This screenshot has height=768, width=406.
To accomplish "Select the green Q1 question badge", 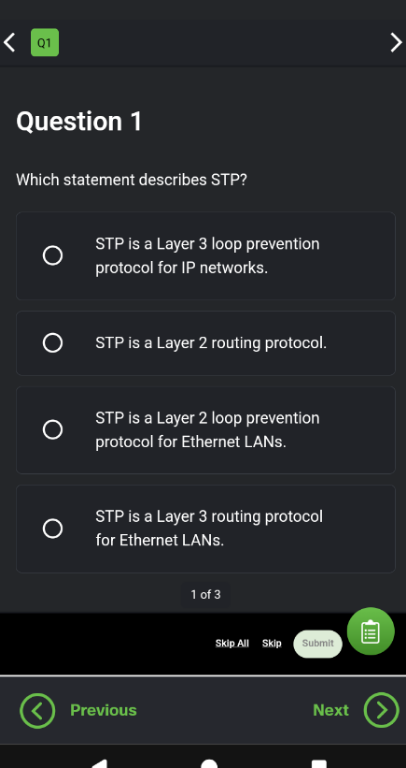I will click(x=45, y=43).
